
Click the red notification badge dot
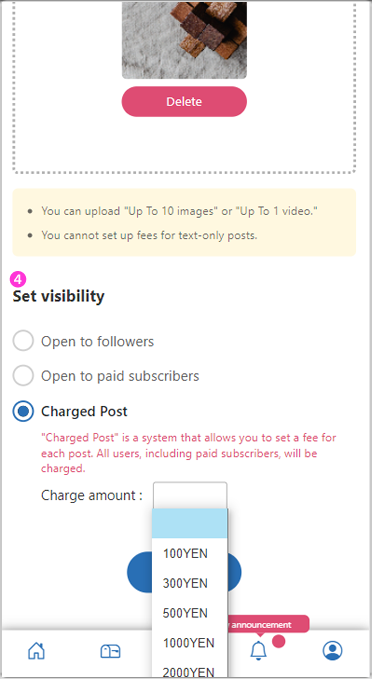278,641
